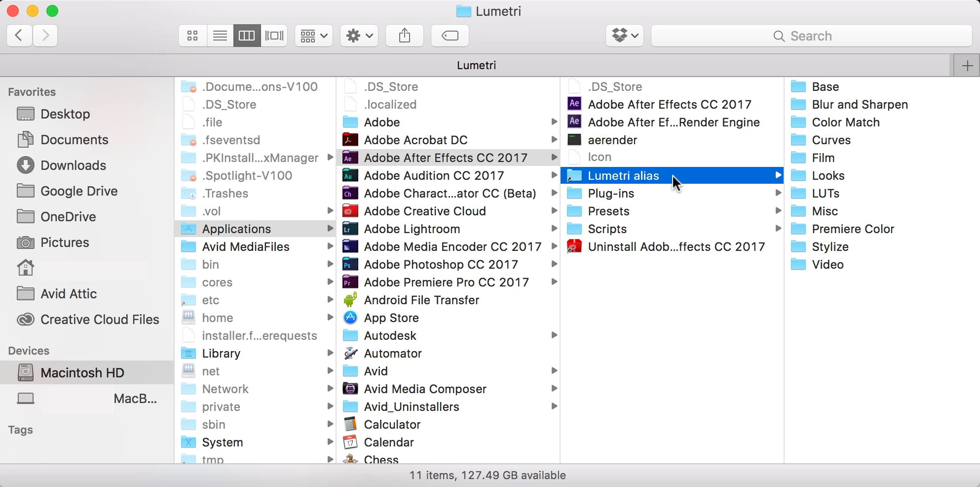Click the home folder icon in sidebar
The height and width of the screenshot is (487, 980).
[x=26, y=268]
